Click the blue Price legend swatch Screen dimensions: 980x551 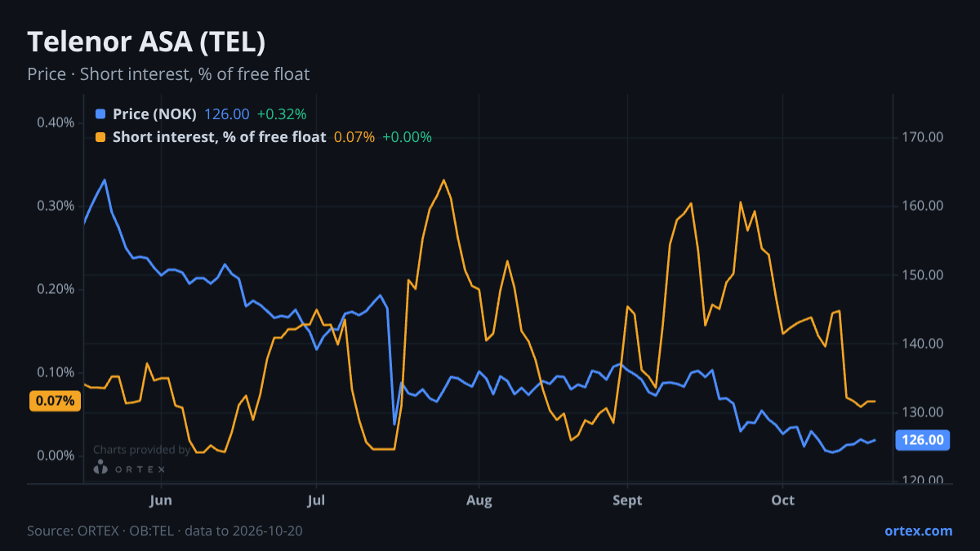[x=100, y=114]
